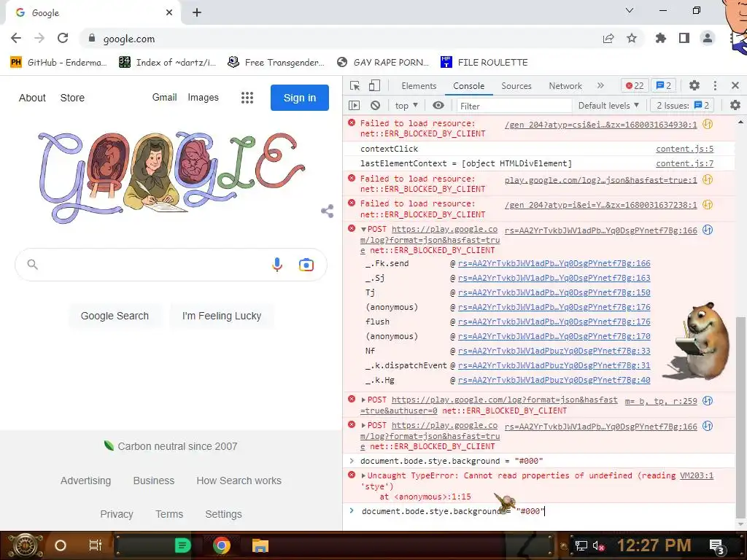This screenshot has width=747, height=560.
Task: Open content.js:5 source link
Action: (684, 149)
